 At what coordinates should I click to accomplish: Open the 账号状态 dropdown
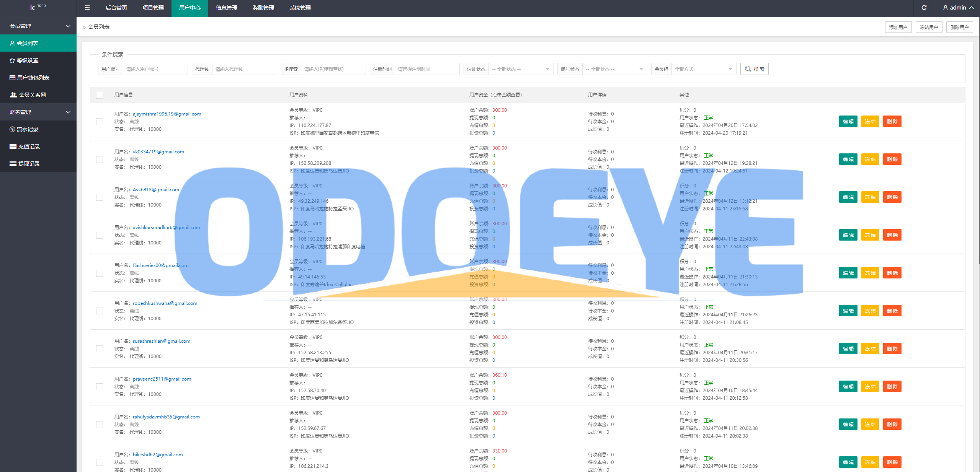pyautogui.click(x=614, y=69)
